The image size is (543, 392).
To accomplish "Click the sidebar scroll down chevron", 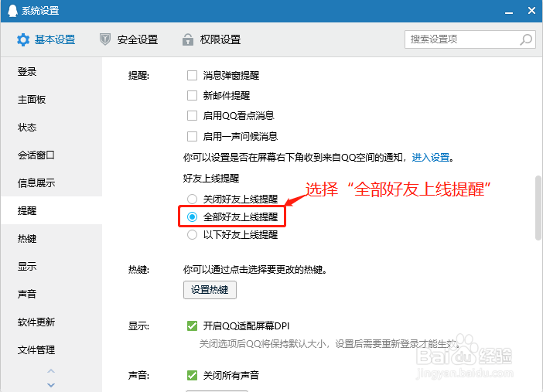I will [x=51, y=385].
